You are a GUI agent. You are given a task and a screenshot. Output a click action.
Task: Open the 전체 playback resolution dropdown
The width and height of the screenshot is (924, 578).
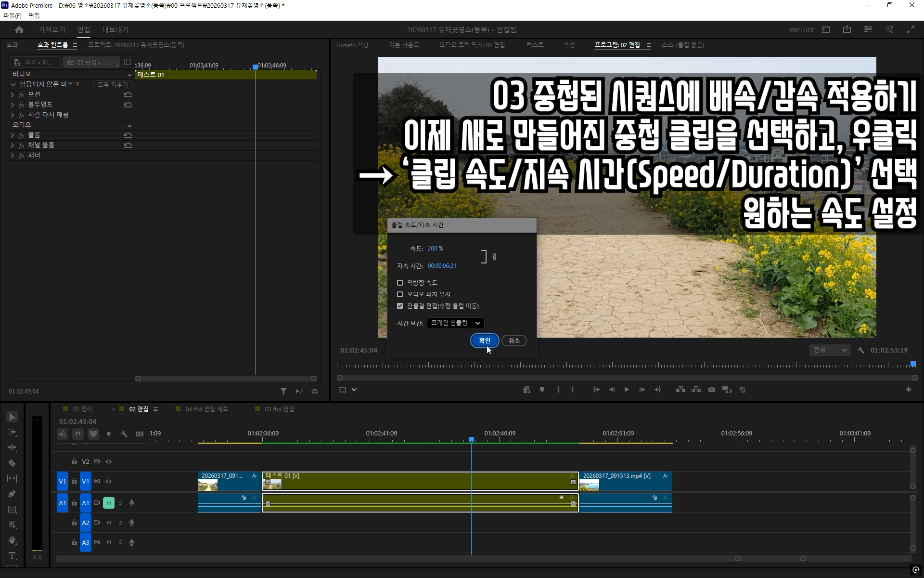point(830,350)
